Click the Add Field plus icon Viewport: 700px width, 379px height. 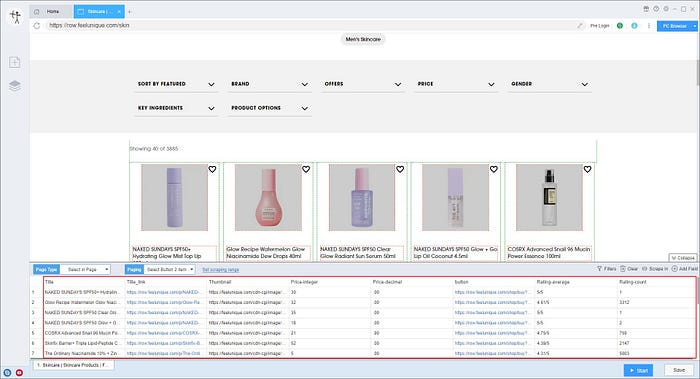[x=675, y=269]
